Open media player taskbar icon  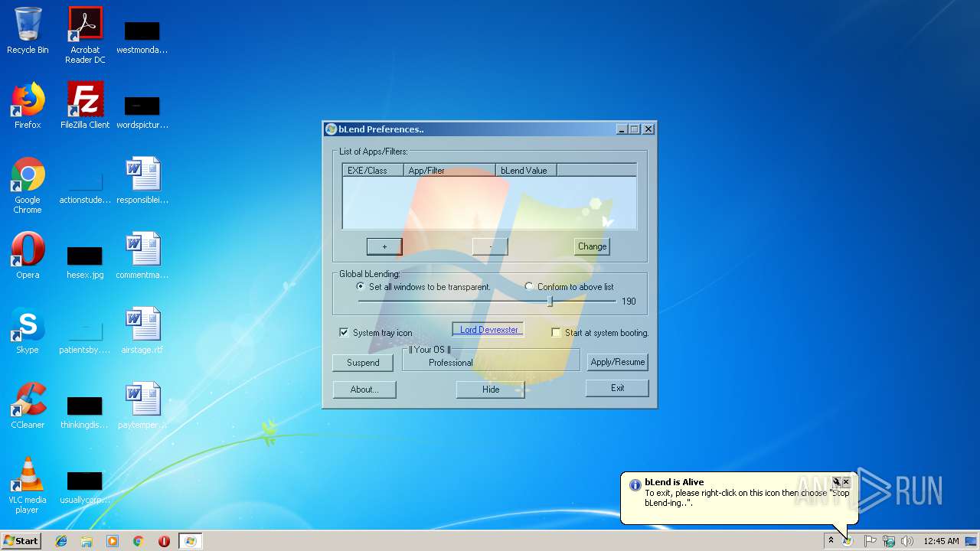[113, 541]
